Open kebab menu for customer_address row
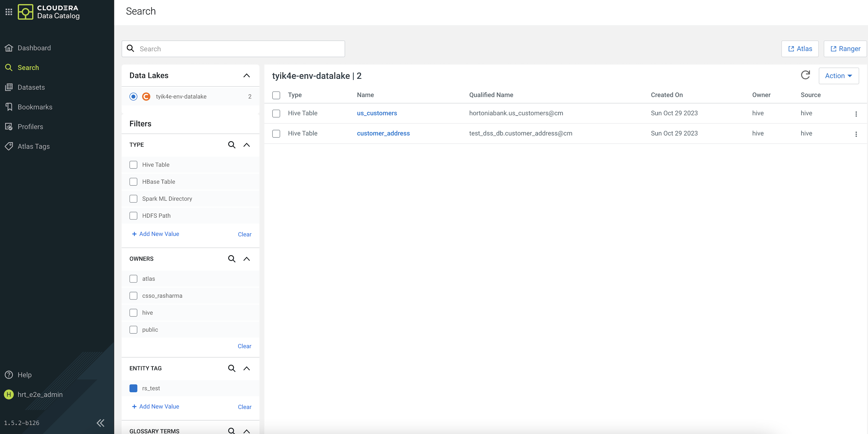The width and height of the screenshot is (868, 434). [856, 134]
